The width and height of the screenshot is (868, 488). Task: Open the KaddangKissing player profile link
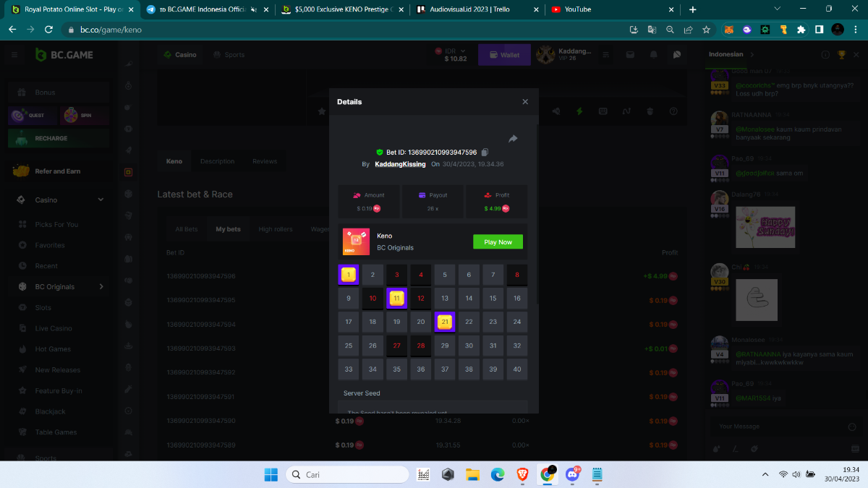point(400,165)
